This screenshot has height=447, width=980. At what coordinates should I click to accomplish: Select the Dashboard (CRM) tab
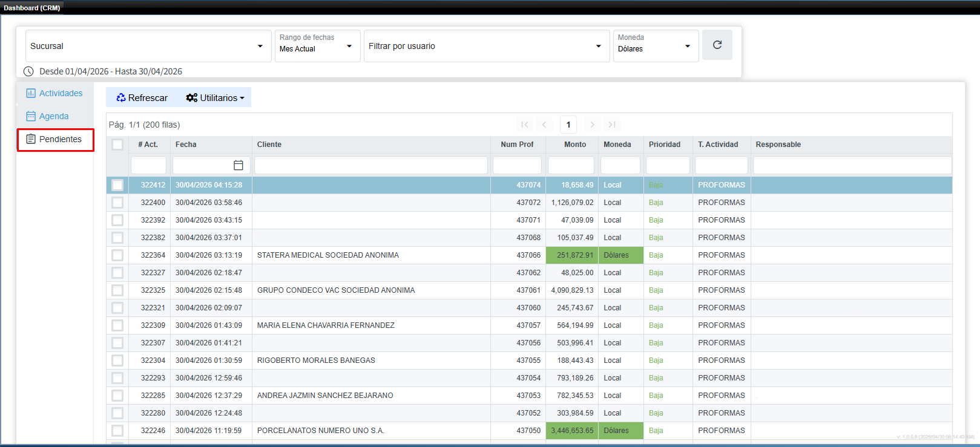pyautogui.click(x=32, y=8)
